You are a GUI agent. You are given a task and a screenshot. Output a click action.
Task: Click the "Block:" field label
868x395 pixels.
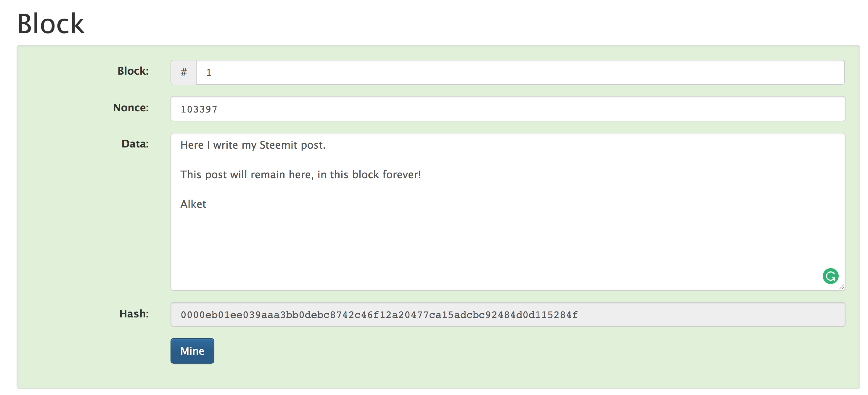click(133, 71)
